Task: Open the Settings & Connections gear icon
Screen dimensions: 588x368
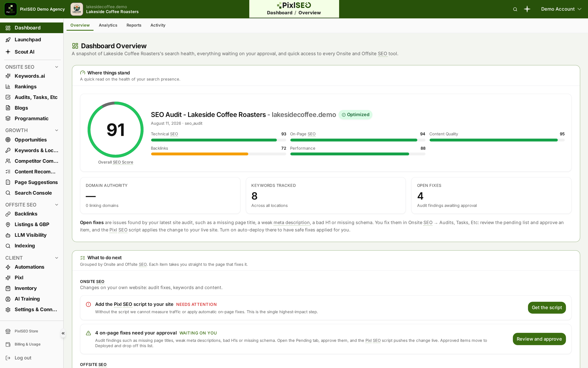Action: point(8,310)
